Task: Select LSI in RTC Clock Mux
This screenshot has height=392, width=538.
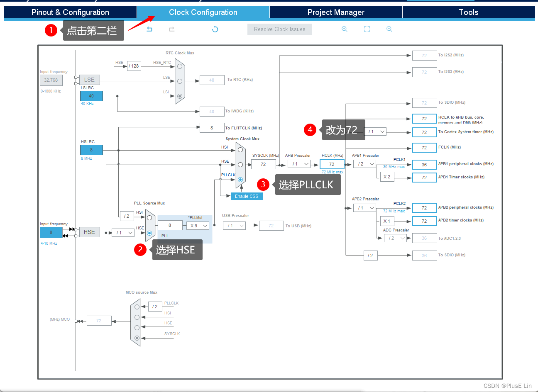Action: (x=180, y=96)
